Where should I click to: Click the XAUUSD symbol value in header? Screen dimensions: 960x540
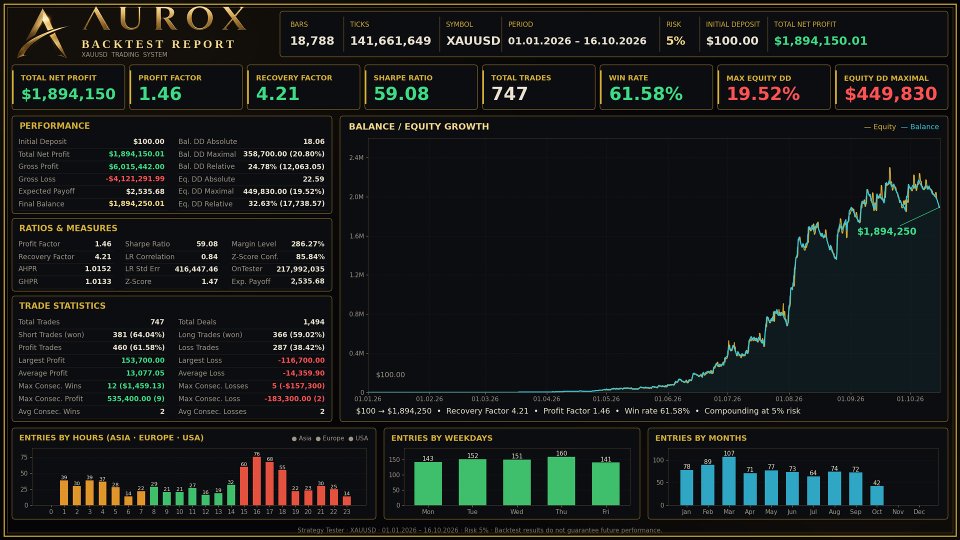click(x=473, y=41)
